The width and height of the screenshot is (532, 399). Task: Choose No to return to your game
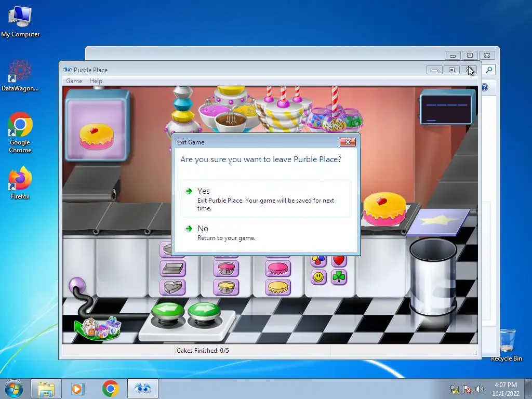265,233
